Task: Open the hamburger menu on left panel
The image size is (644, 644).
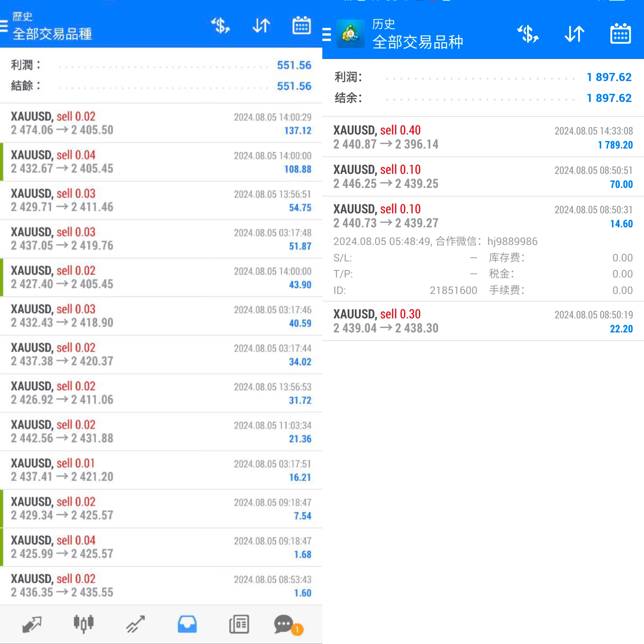Action: (4, 26)
